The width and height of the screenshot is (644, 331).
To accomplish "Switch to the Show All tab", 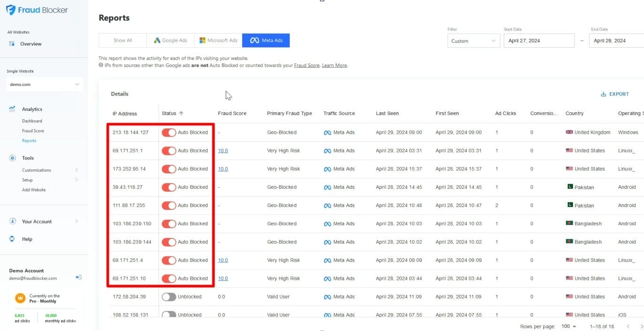I will tap(123, 40).
